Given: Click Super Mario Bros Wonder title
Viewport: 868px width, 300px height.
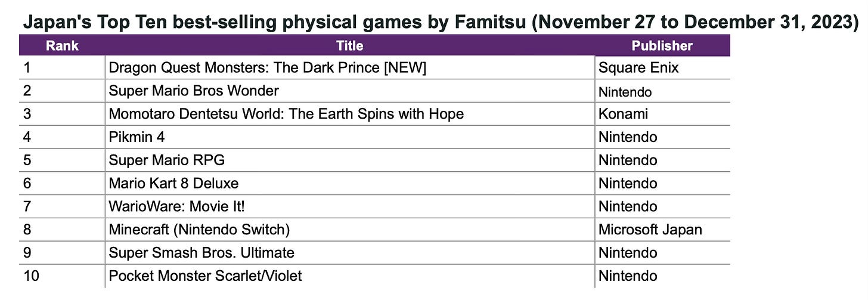Looking at the screenshot, I should point(194,91).
